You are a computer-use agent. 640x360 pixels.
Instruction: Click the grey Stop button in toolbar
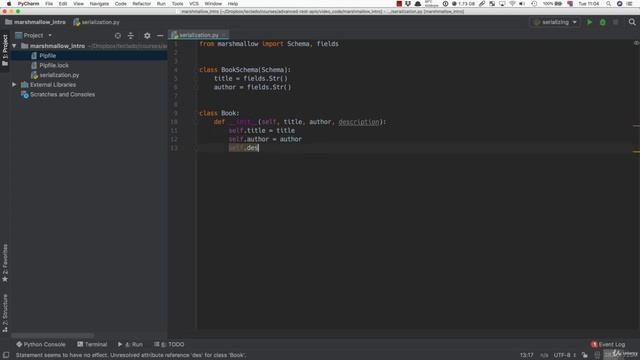(616, 22)
